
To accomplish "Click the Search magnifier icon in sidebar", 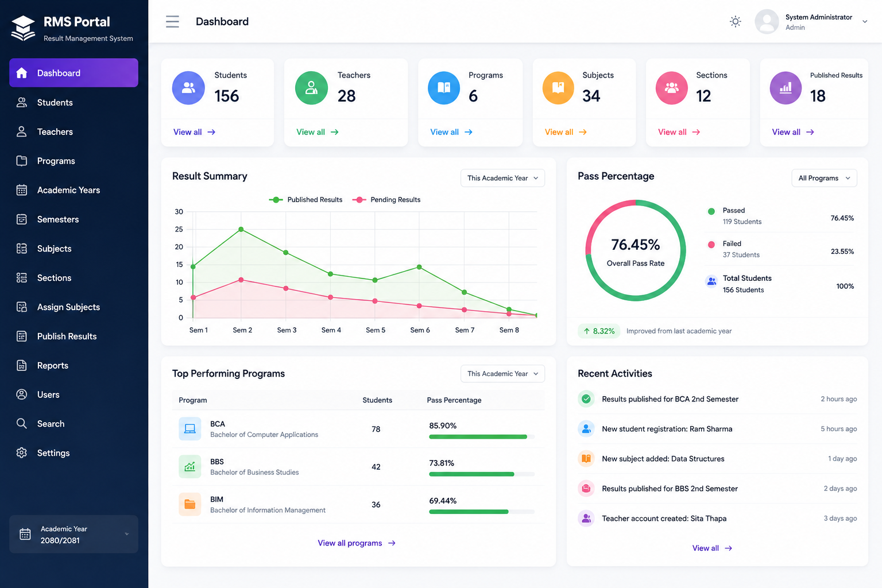I will coord(22,424).
